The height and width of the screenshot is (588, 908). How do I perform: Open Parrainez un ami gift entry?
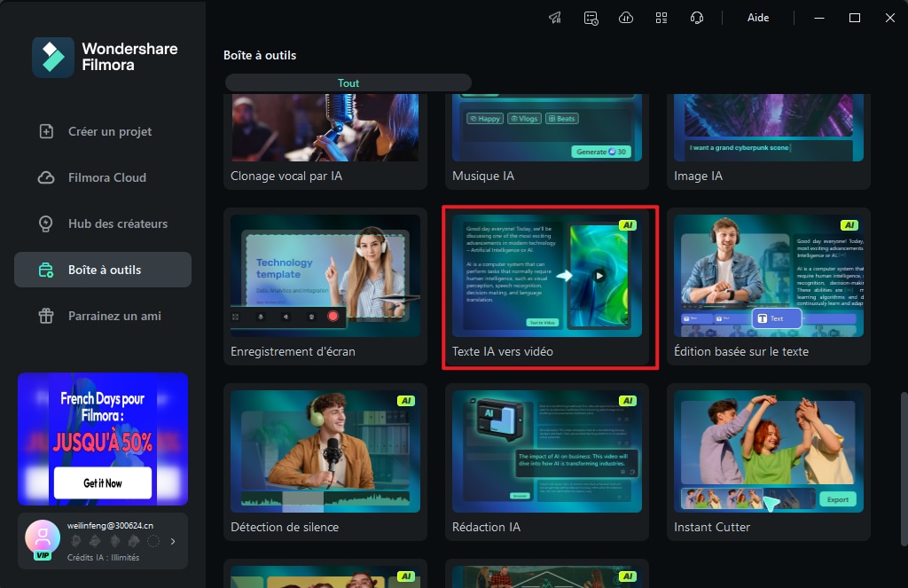point(103,316)
